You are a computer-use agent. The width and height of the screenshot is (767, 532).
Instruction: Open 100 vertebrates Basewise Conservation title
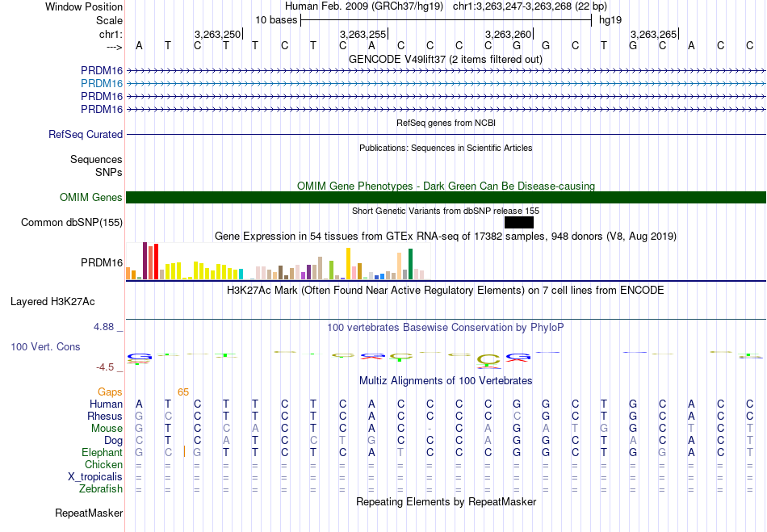point(446,327)
